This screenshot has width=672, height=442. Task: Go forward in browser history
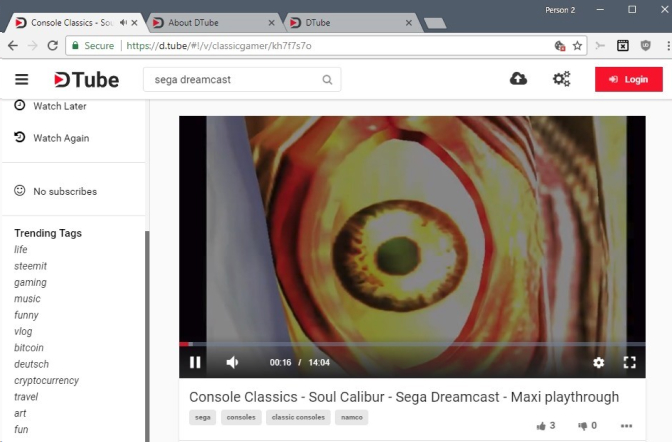click(x=33, y=45)
